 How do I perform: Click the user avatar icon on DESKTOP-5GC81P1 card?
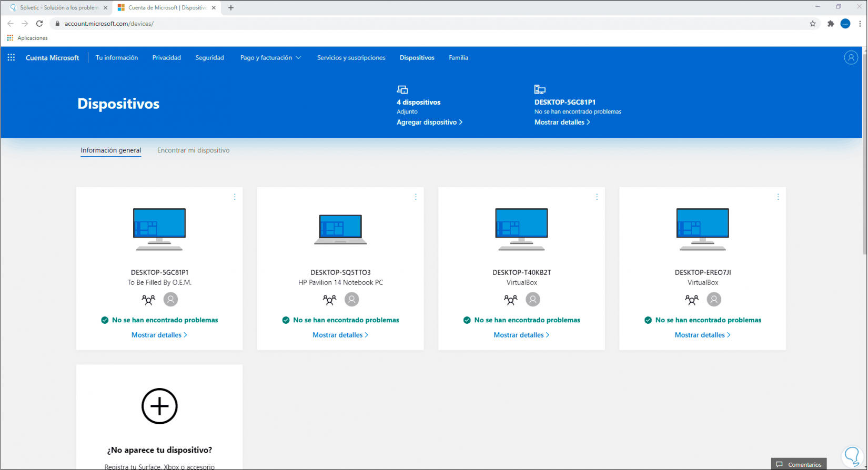(170, 299)
